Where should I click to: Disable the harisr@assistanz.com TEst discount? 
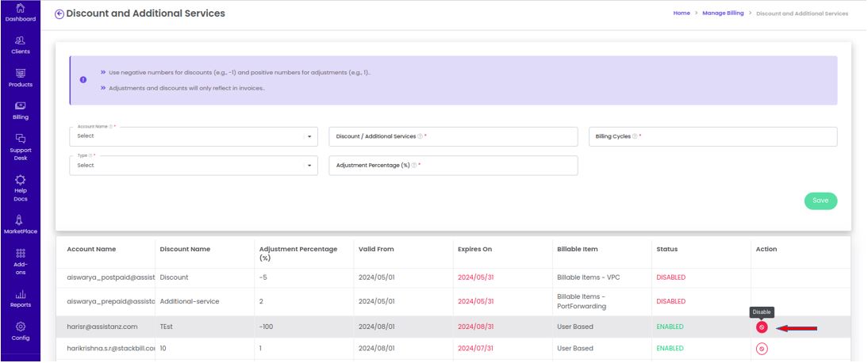pyautogui.click(x=762, y=327)
